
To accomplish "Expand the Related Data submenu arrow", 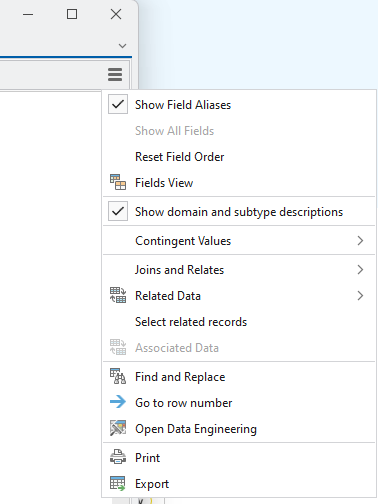I will tap(360, 296).
